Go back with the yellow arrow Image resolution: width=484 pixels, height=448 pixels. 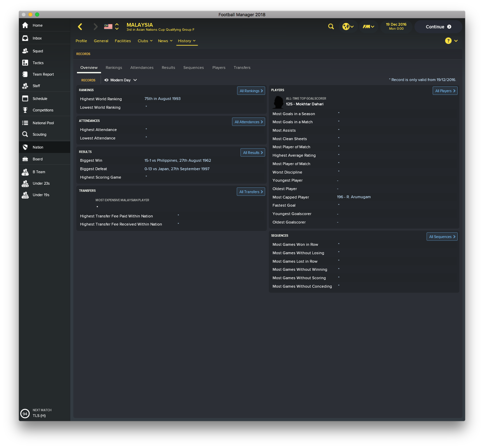pos(80,27)
